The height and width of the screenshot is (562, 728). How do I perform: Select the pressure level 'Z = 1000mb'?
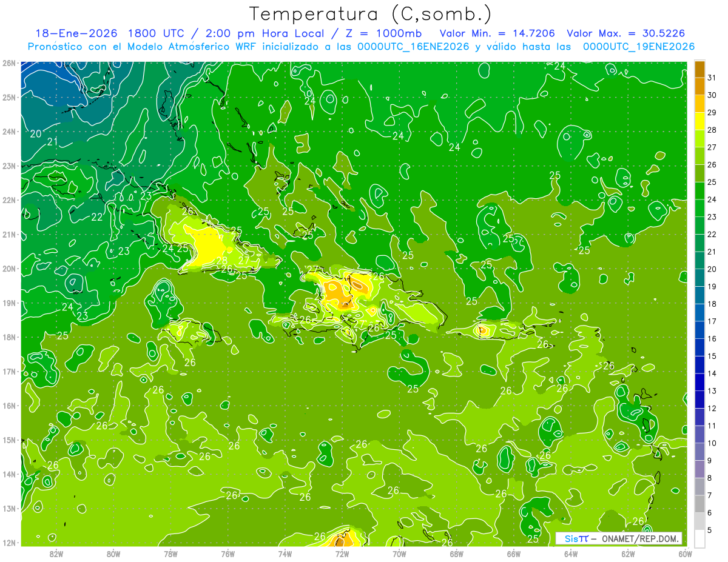[380, 33]
